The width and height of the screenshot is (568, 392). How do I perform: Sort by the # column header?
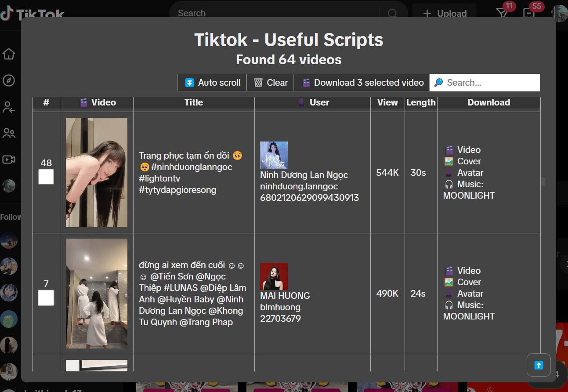[x=46, y=102]
